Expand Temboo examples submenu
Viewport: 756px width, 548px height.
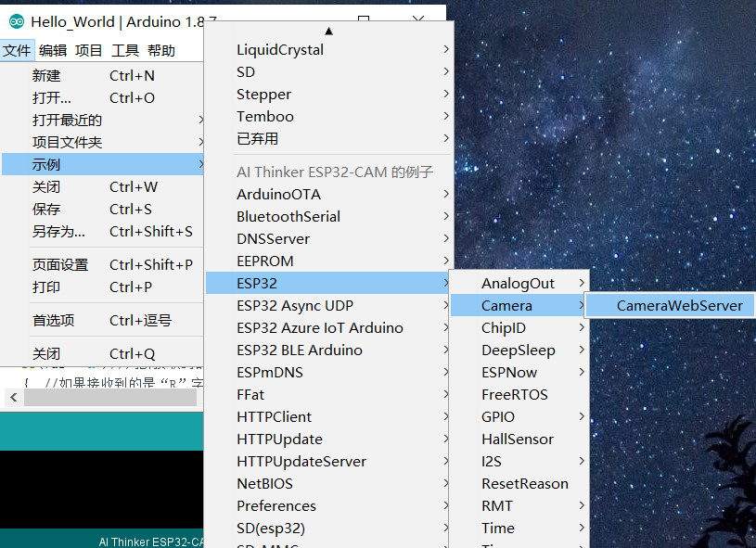click(x=328, y=116)
